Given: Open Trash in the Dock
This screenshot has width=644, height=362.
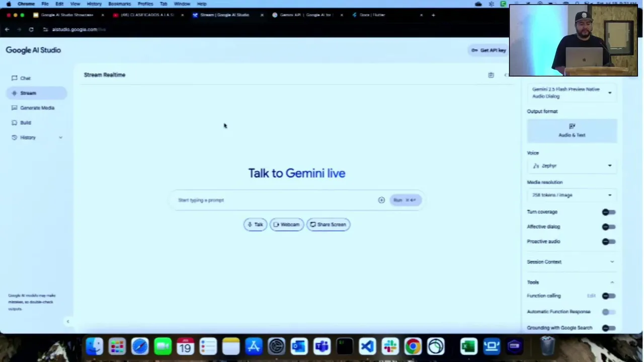Looking at the screenshot, I should click(x=548, y=346).
